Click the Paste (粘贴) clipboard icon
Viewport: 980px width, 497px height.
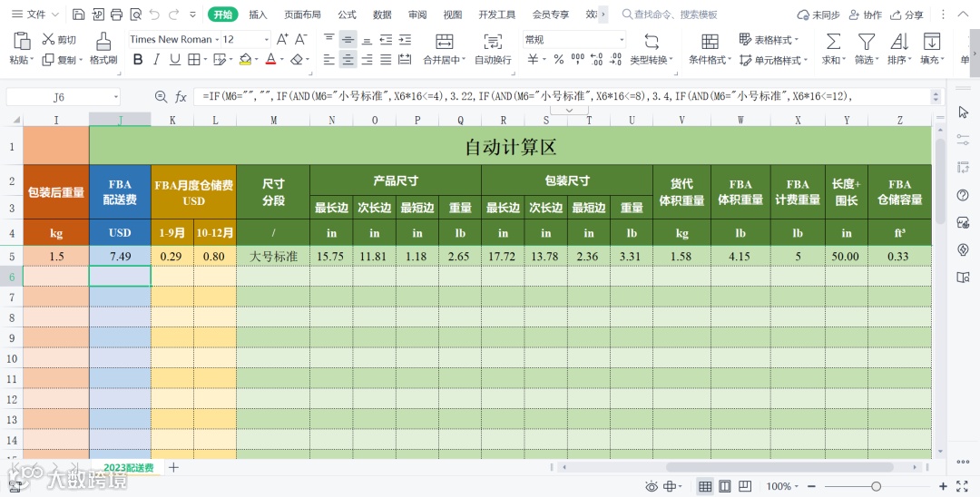(x=22, y=41)
